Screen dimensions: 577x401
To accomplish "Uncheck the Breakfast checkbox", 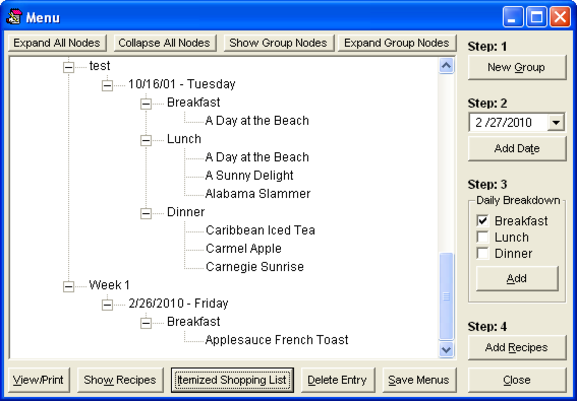I will coord(482,221).
